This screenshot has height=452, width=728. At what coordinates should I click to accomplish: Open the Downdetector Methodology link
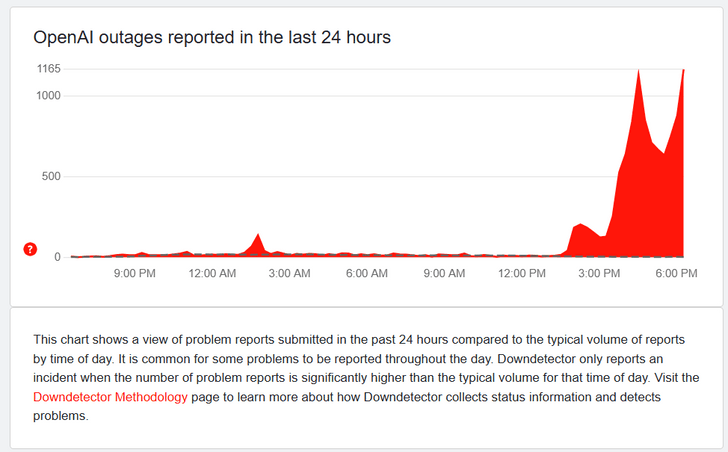[110, 397]
